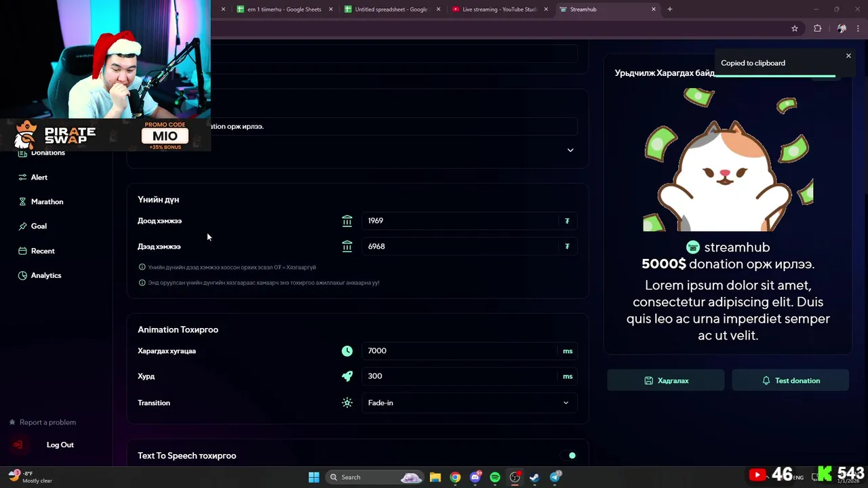Switch to ern 1 tiimerhu Google Sheets tab

pyautogui.click(x=285, y=9)
